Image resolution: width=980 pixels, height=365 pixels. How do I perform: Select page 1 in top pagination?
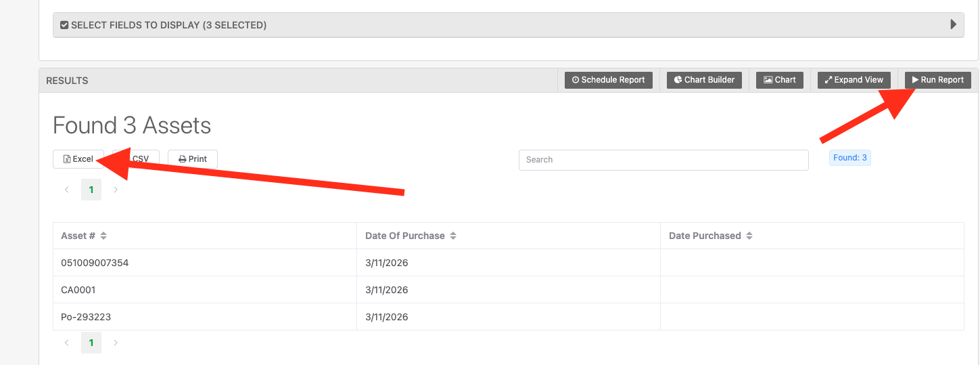coord(91,190)
